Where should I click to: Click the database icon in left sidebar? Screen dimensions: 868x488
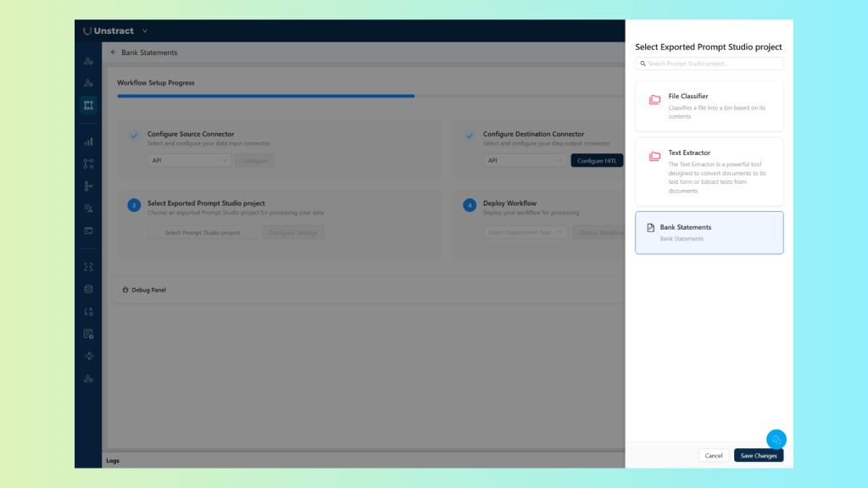[x=88, y=289]
